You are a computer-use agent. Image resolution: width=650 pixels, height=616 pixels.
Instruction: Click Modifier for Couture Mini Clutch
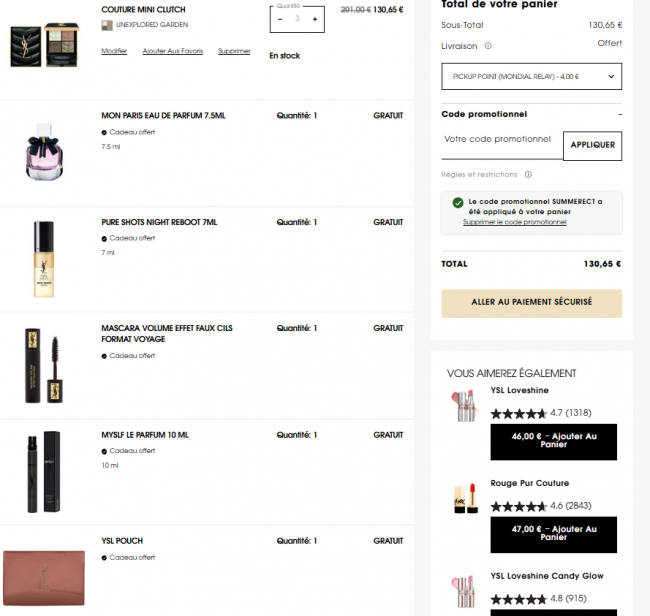pos(114,51)
